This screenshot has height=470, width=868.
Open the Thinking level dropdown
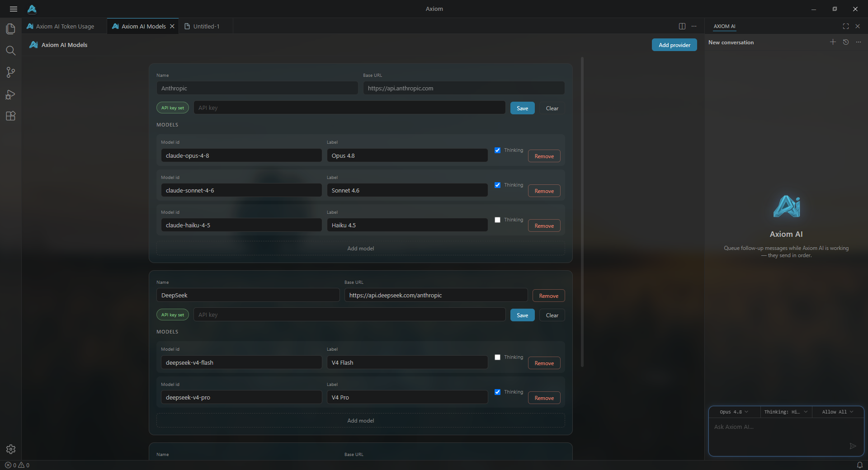click(786, 412)
